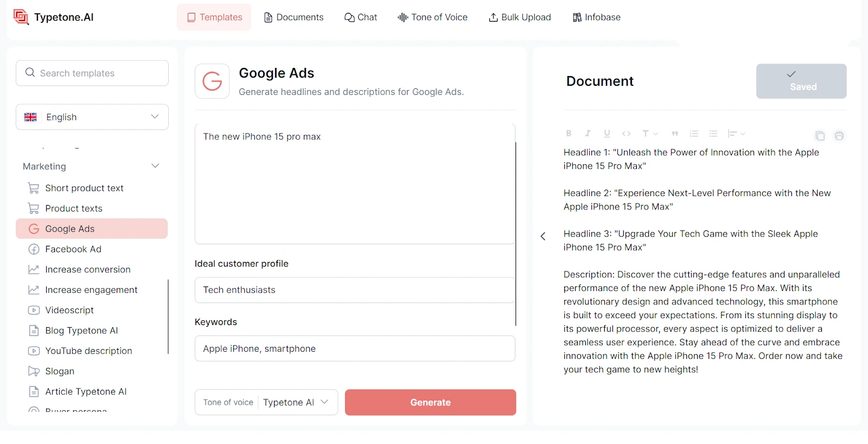This screenshot has height=444, width=868.
Task: Click the template sidebar scrollbar
Action: [168, 316]
